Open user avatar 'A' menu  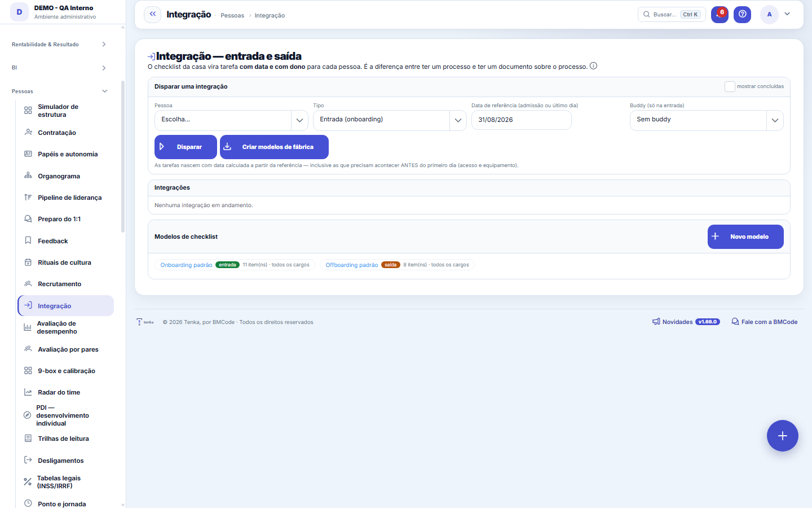point(769,14)
